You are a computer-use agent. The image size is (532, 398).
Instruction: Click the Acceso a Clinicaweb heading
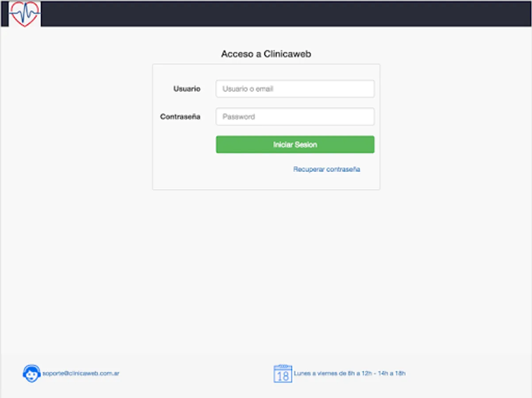pyautogui.click(x=266, y=54)
